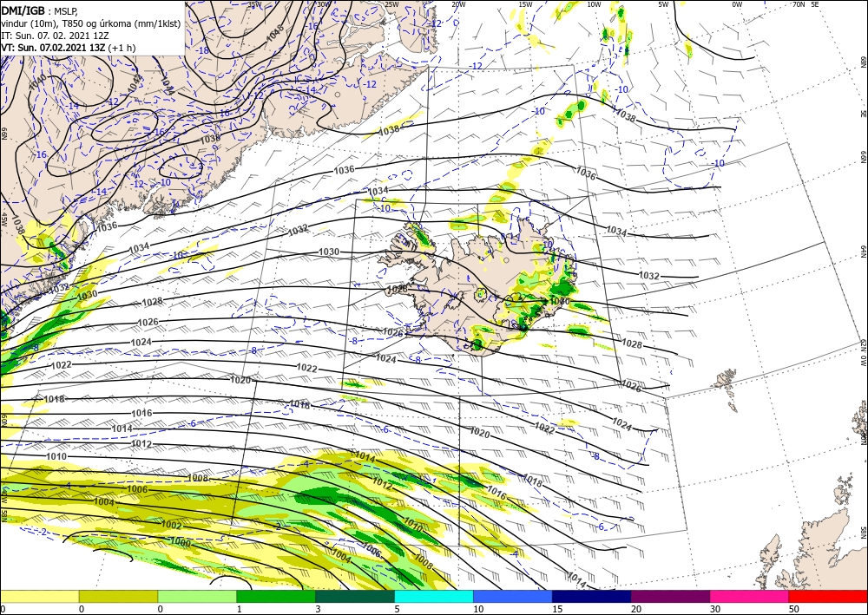Pick the cyan 5 mm legend swatch
Viewport: 868px width, 615px height.
tap(434, 597)
